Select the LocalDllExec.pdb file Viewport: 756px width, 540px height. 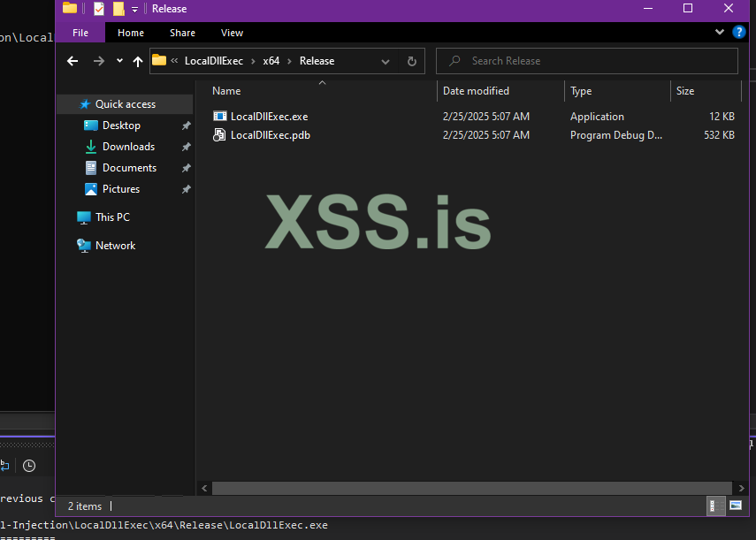pos(270,135)
